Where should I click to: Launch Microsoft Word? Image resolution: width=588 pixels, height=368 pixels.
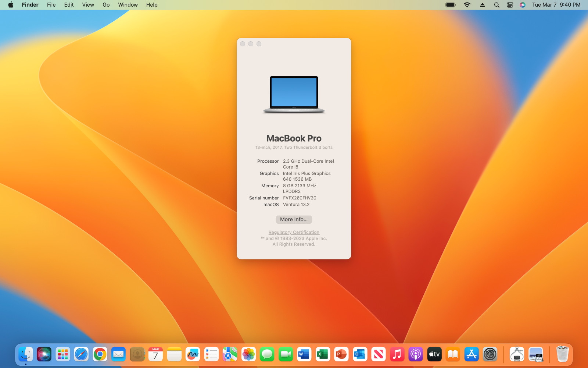tap(304, 354)
